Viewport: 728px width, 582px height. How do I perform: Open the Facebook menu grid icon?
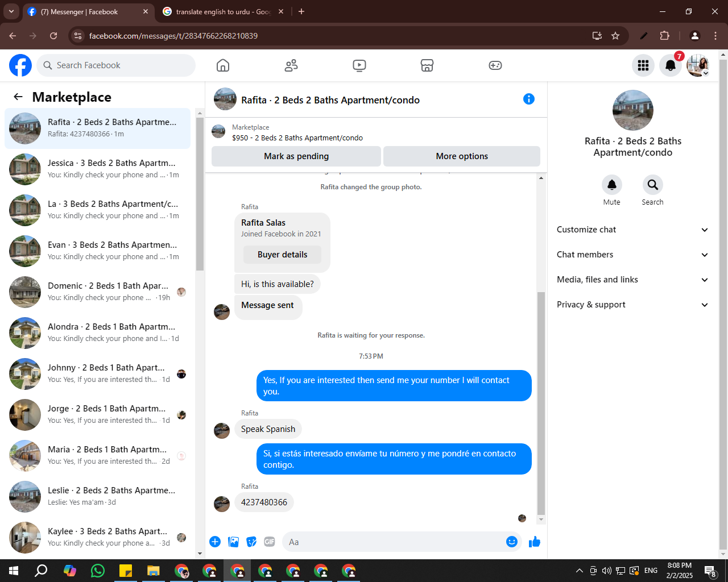click(x=643, y=65)
